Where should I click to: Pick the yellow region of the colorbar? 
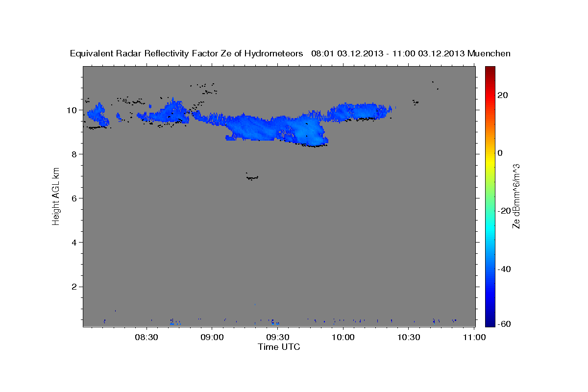coord(490,162)
